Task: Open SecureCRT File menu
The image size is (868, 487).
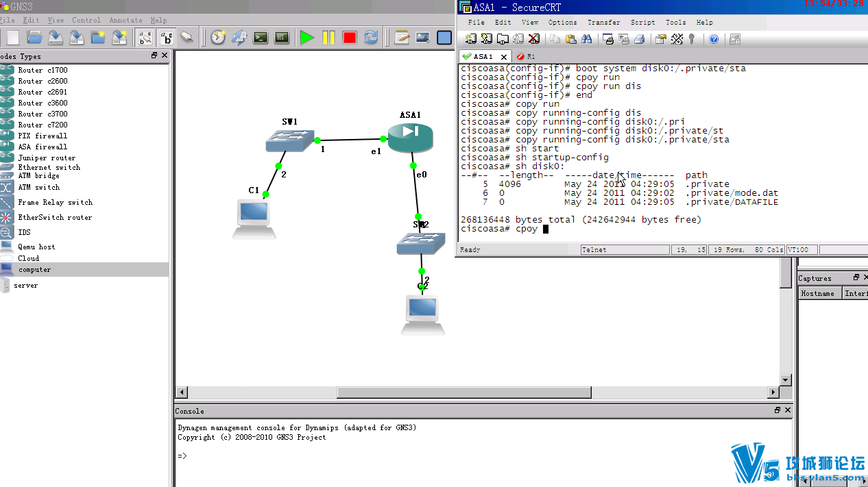Action: (x=477, y=22)
